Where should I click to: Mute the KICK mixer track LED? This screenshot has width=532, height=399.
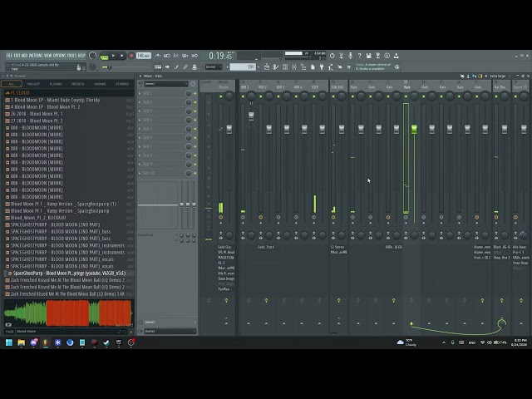314,96
